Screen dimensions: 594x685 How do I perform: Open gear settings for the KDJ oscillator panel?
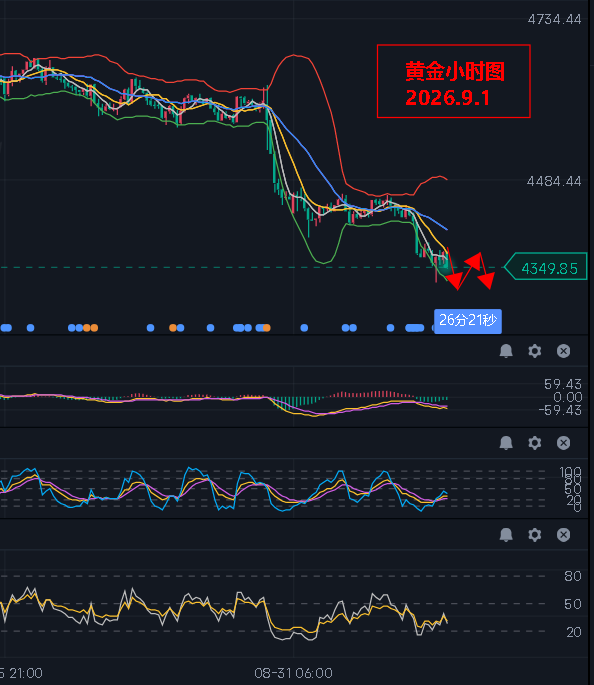(x=535, y=443)
